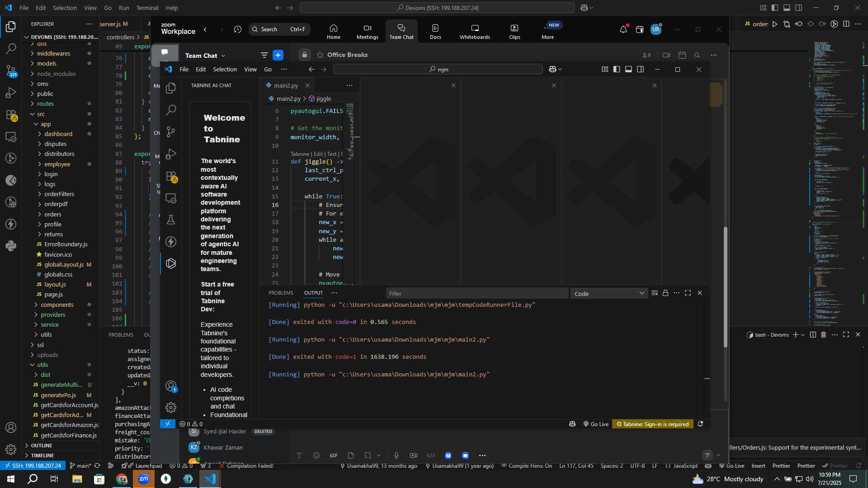
Task: Open Zoom Meetings tab
Action: click(367, 32)
